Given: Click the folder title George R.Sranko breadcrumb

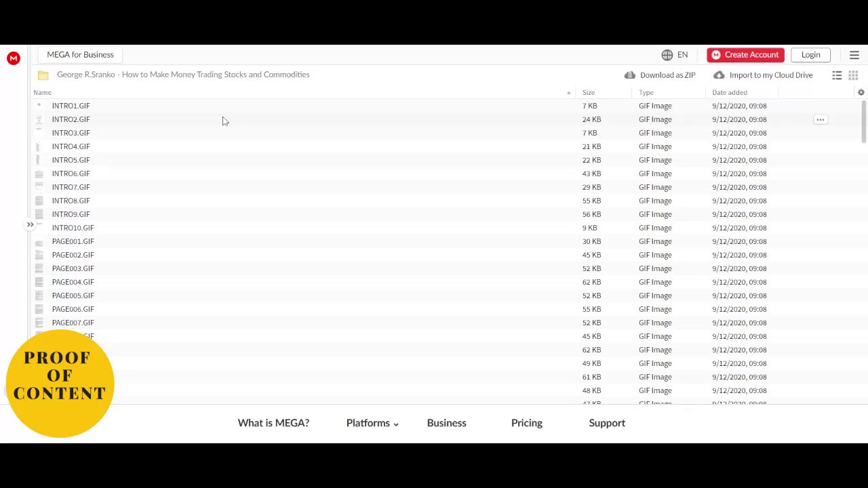Looking at the screenshot, I should [x=183, y=75].
